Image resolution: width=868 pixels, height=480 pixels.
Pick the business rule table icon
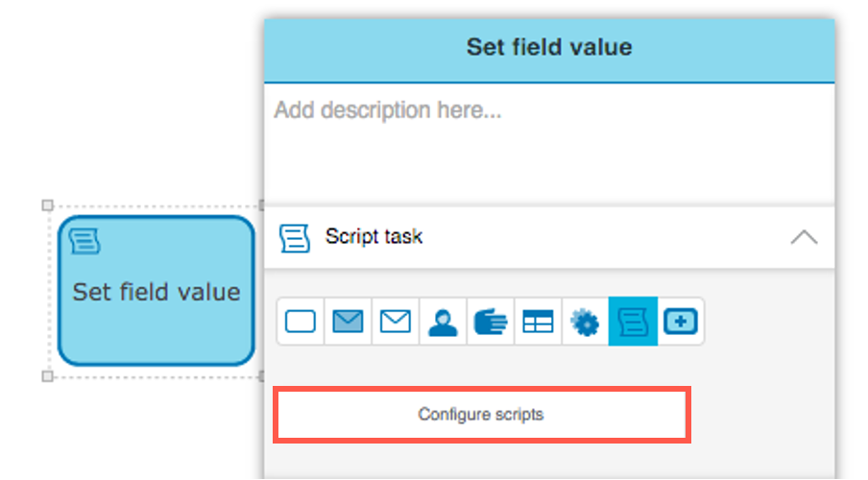coord(538,322)
